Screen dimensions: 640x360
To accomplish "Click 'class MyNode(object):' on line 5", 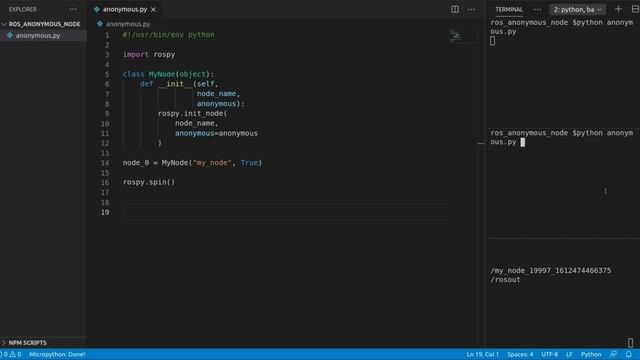I will point(168,74).
